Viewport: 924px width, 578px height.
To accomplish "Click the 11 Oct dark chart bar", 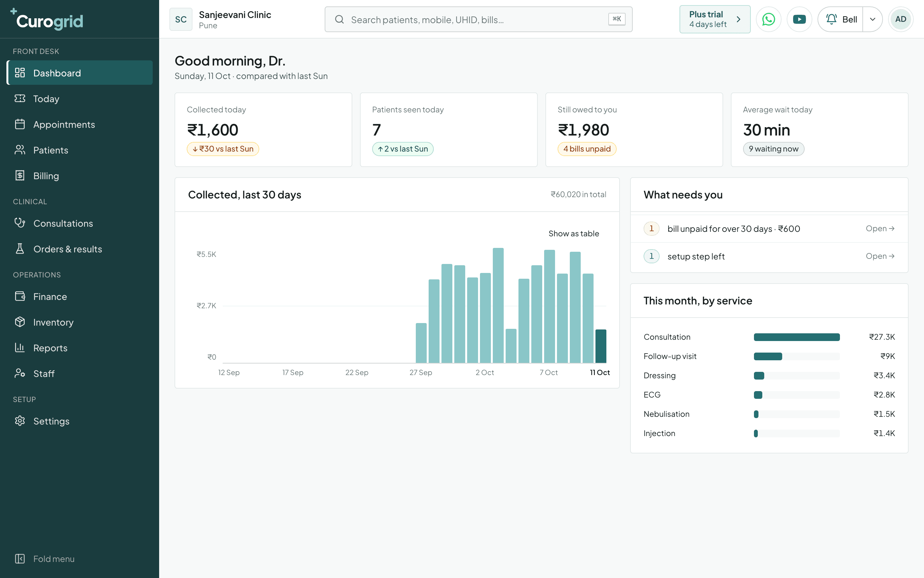I will click(x=601, y=346).
